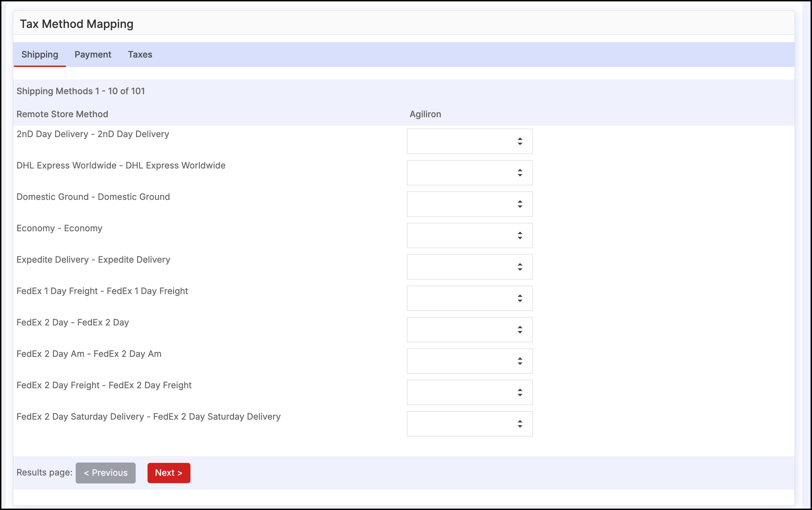Go to the Next results page
The image size is (812, 510).
[x=169, y=473]
